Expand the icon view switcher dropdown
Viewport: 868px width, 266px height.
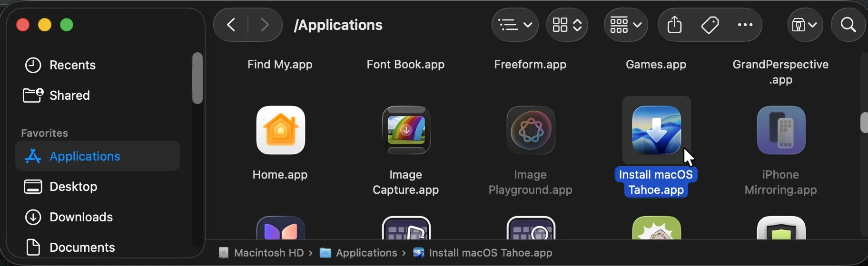click(x=567, y=25)
